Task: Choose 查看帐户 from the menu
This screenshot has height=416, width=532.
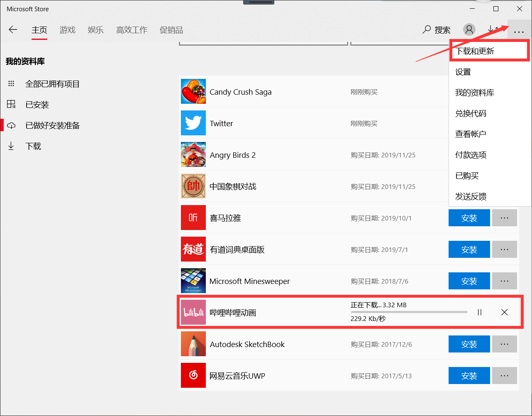Action: click(x=490, y=134)
